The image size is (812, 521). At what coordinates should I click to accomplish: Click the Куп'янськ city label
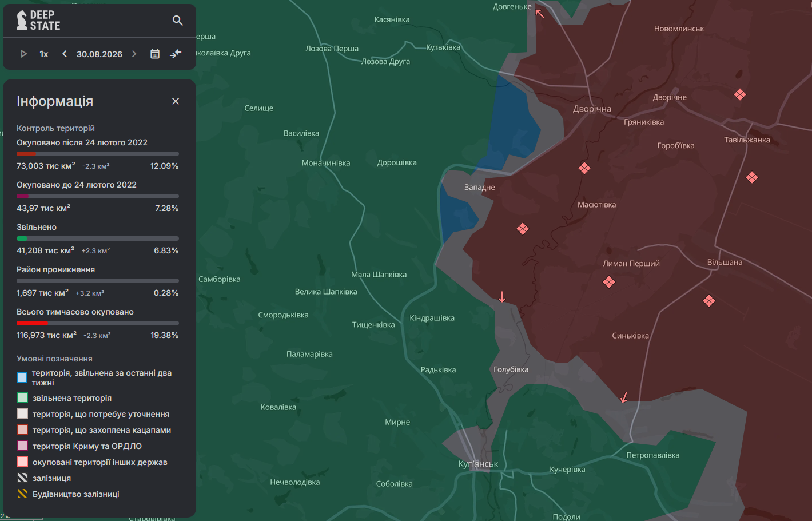pyautogui.click(x=478, y=464)
